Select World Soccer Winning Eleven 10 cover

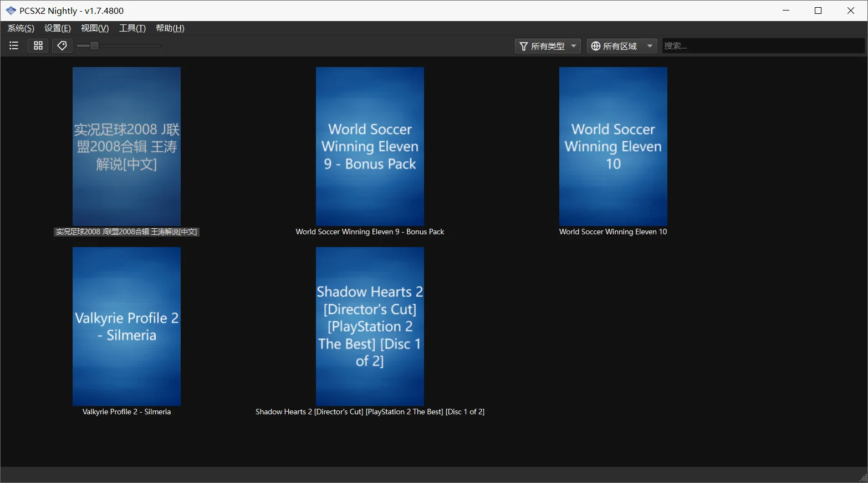pyautogui.click(x=613, y=146)
